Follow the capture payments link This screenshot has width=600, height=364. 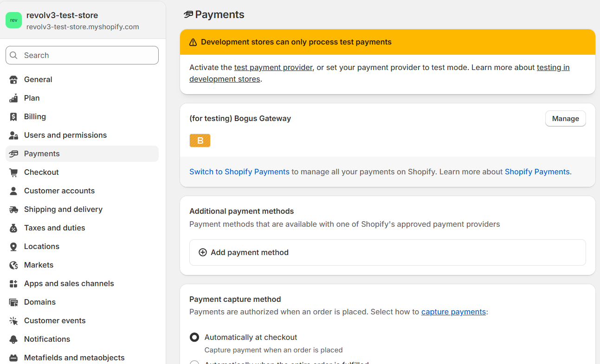(453, 312)
